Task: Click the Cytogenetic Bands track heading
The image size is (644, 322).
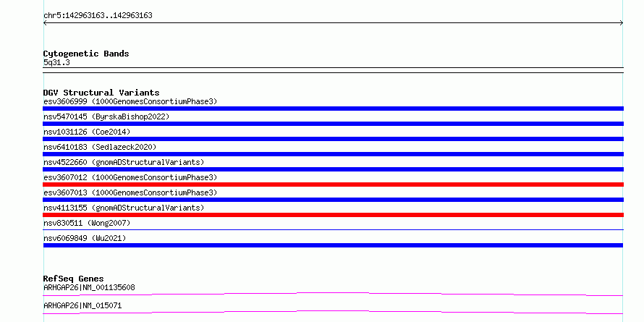Action: [x=86, y=54]
